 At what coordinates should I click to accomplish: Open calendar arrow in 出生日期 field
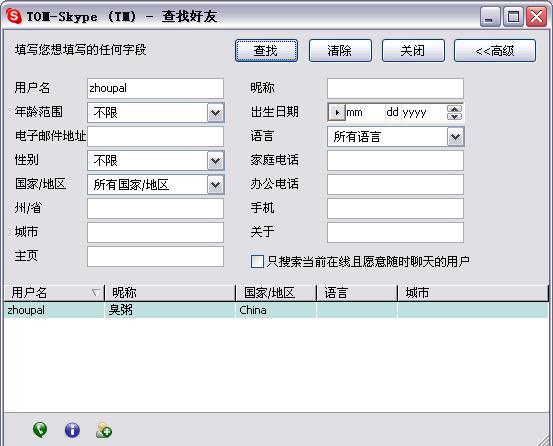[x=336, y=112]
